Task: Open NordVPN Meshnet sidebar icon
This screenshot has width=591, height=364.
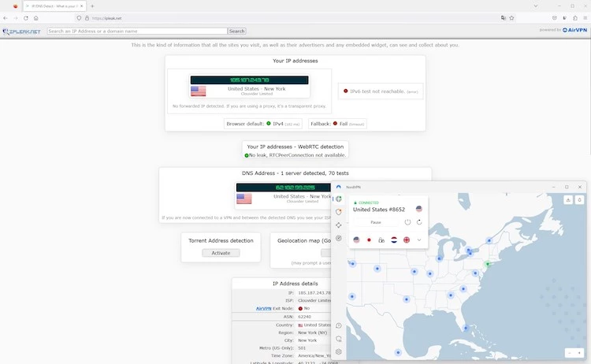Action: coord(339,225)
